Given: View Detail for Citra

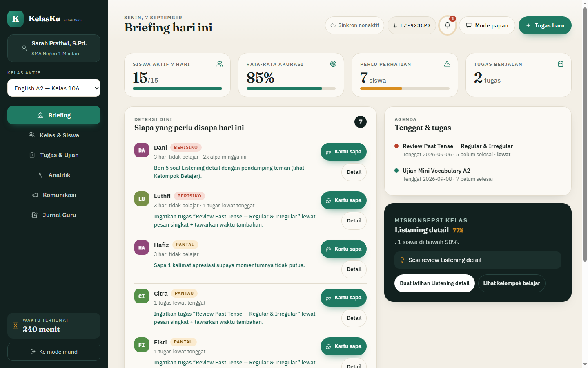Looking at the screenshot, I should coord(354,318).
